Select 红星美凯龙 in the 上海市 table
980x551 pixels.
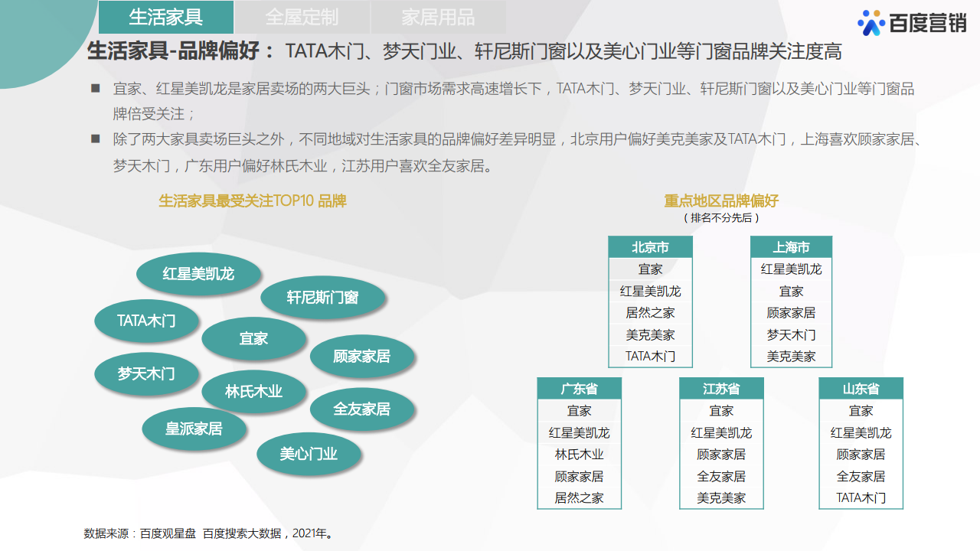coord(791,269)
